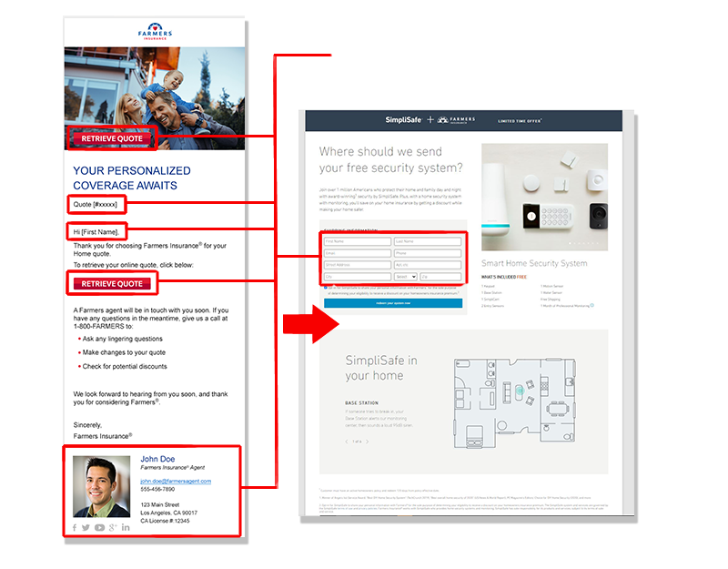Select the Google+ icon in the signature
Image resolution: width=728 pixels, height=569 pixels.
113,527
